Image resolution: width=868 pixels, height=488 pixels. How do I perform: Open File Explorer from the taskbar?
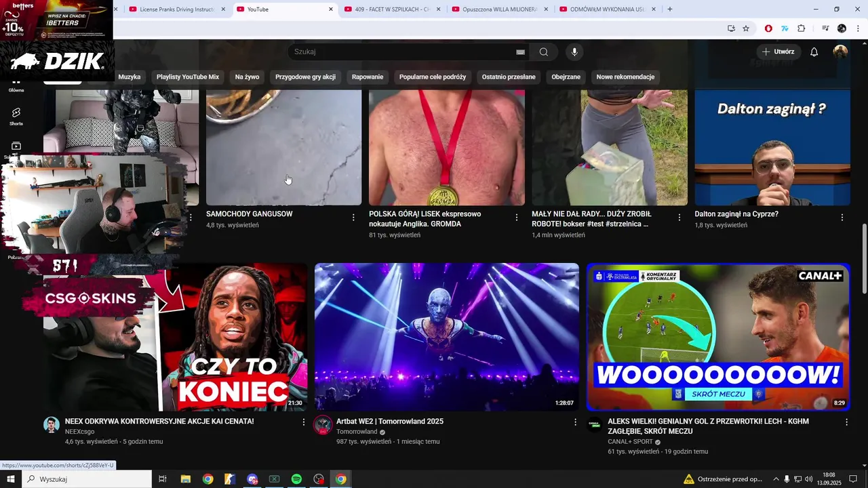tap(185, 479)
